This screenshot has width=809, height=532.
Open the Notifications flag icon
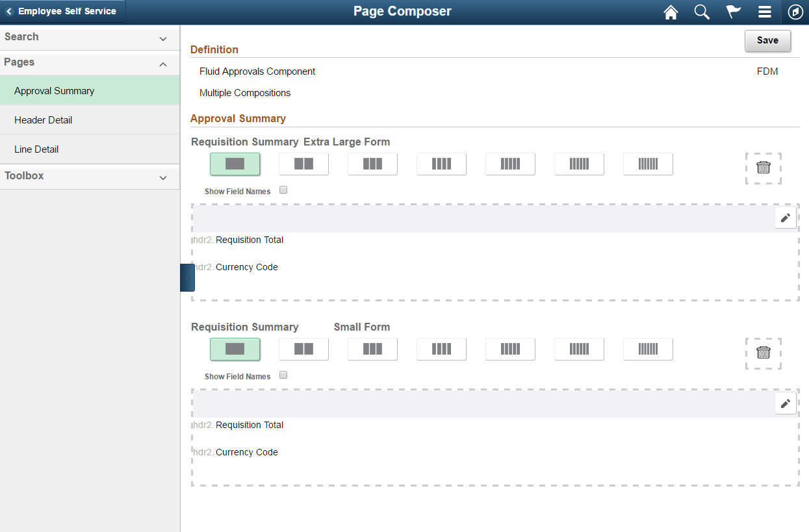tap(733, 12)
